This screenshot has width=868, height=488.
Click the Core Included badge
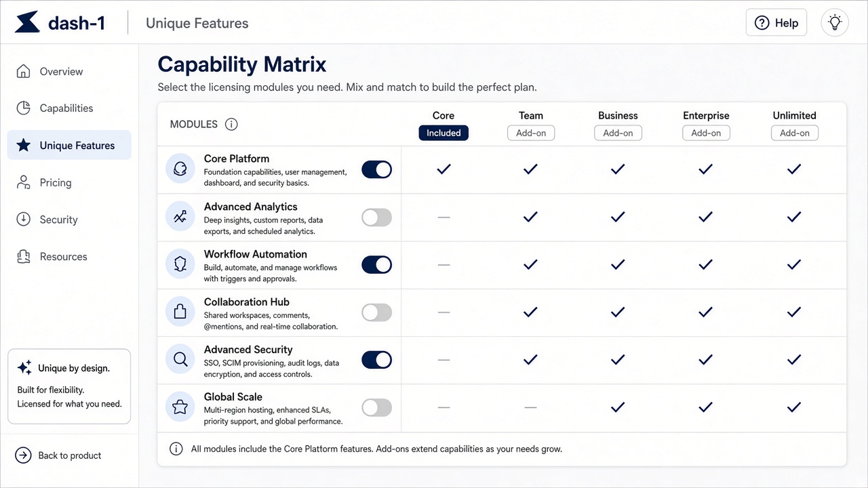coord(443,133)
